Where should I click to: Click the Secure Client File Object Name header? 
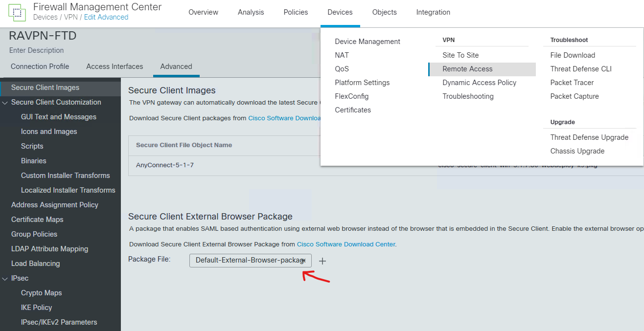(x=184, y=145)
